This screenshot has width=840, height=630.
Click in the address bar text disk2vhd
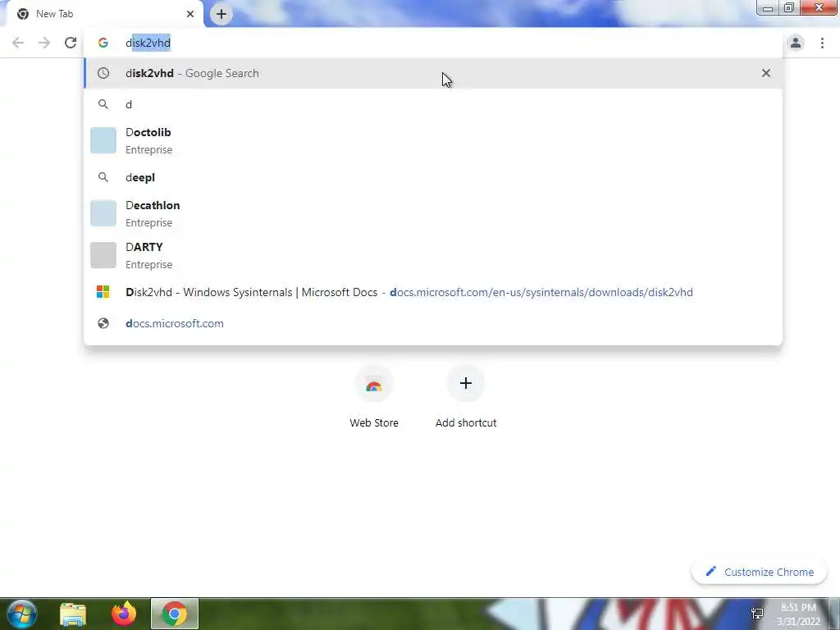point(148,43)
